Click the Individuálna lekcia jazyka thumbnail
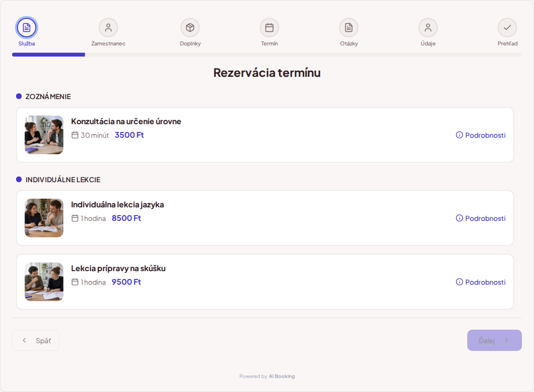Screen dimensions: 534x392 point(44,218)
